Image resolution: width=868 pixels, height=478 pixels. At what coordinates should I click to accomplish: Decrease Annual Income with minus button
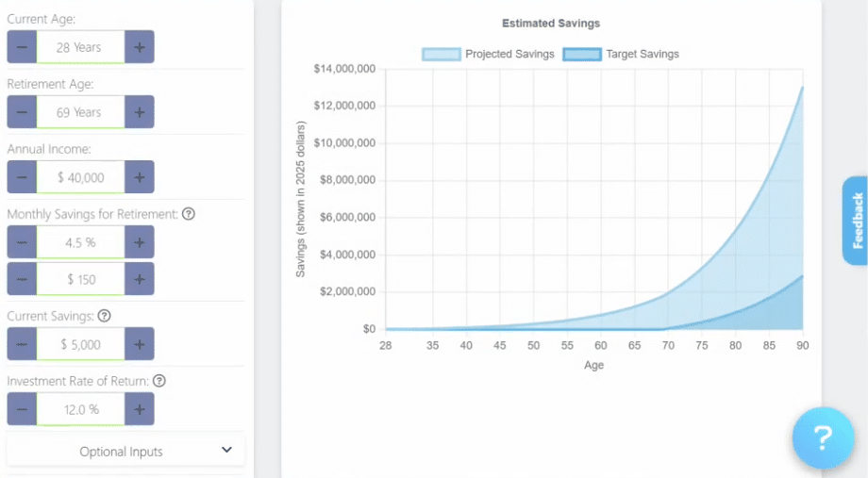coord(22,177)
